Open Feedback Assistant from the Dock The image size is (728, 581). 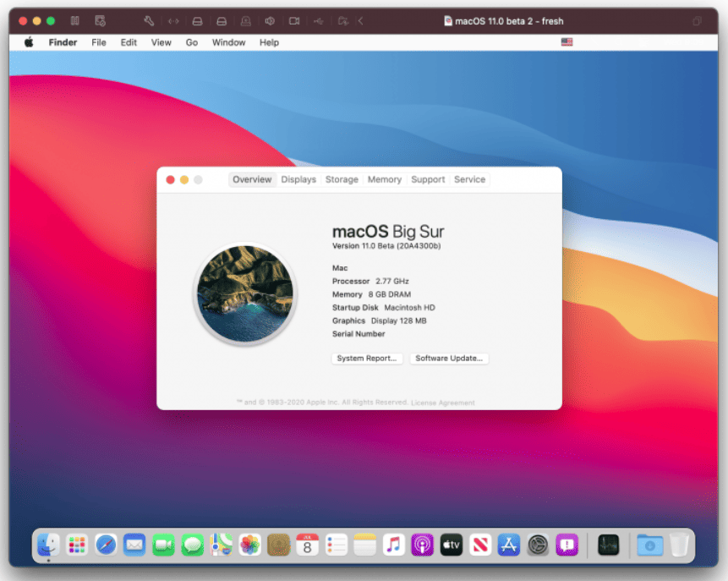567,545
